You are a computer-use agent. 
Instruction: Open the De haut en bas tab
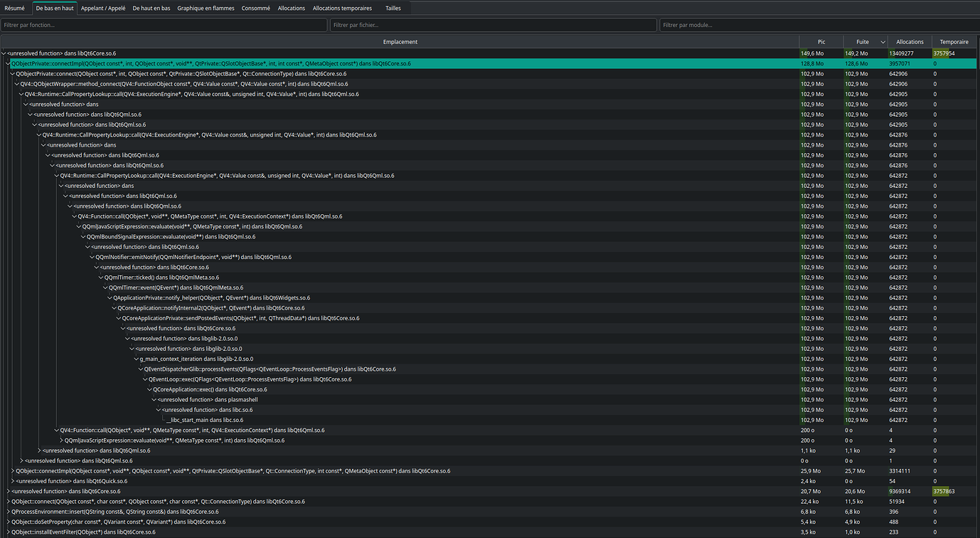pos(153,8)
